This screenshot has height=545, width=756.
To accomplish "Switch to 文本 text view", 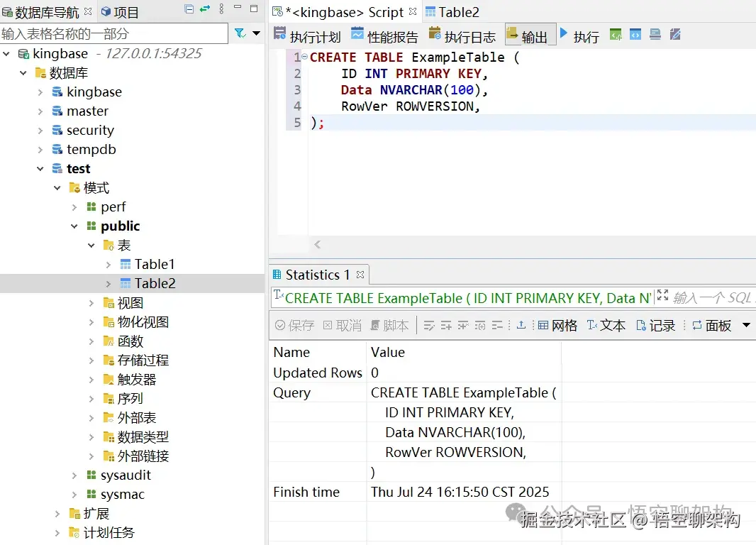I will (x=606, y=326).
